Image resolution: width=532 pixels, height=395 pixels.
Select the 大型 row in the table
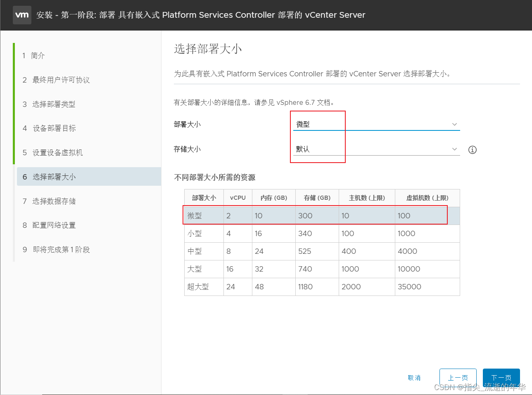(x=322, y=269)
